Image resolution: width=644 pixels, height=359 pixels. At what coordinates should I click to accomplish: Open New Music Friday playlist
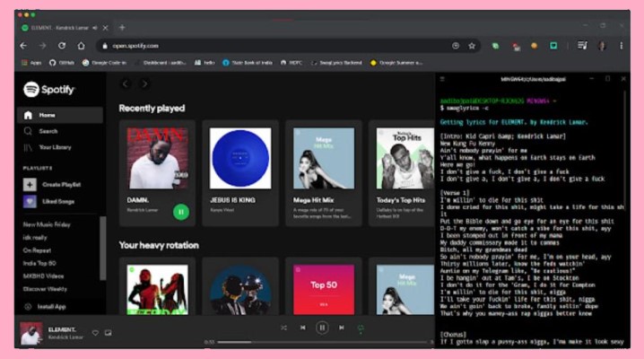tap(47, 224)
